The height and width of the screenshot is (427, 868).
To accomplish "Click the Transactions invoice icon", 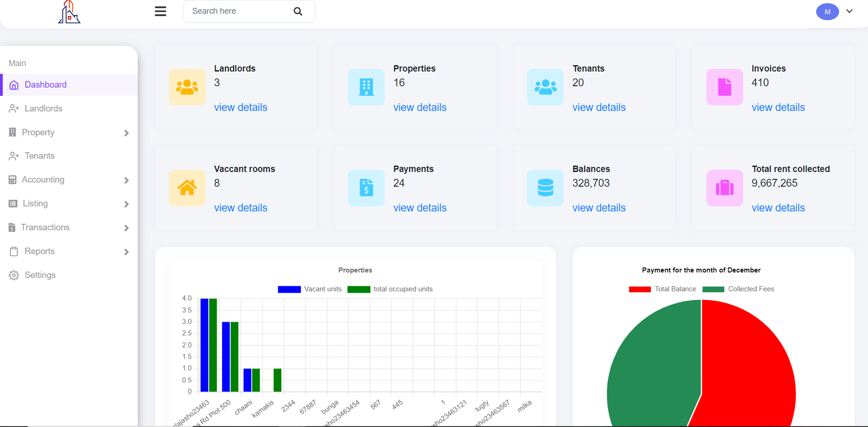I will point(12,227).
